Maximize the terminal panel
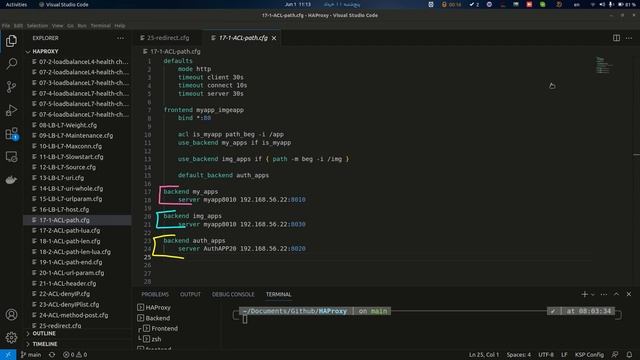640x360 pixels. 616,294
